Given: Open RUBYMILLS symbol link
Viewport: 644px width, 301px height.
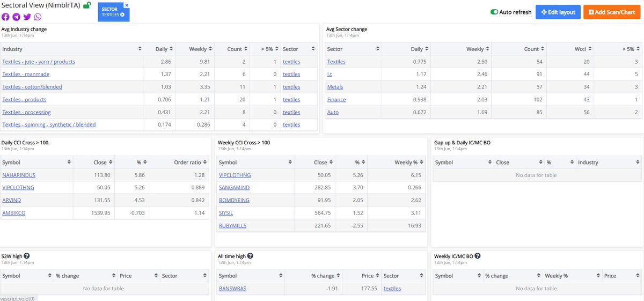Looking at the screenshot, I should (x=233, y=225).
